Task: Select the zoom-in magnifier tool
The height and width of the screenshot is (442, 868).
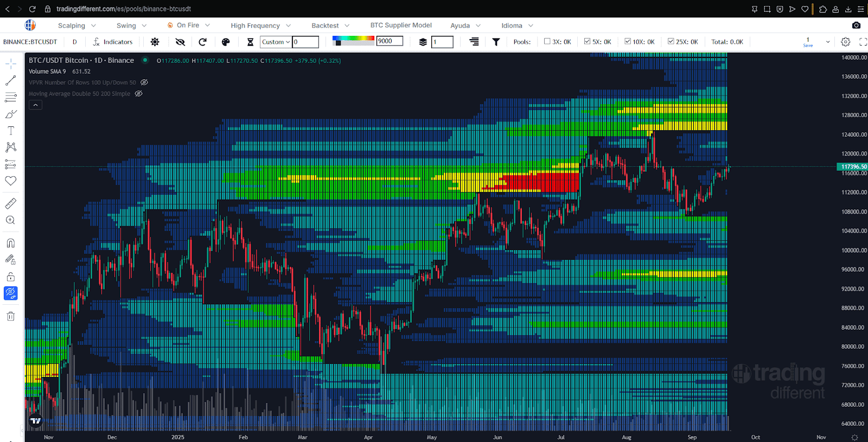Action: coord(10,220)
